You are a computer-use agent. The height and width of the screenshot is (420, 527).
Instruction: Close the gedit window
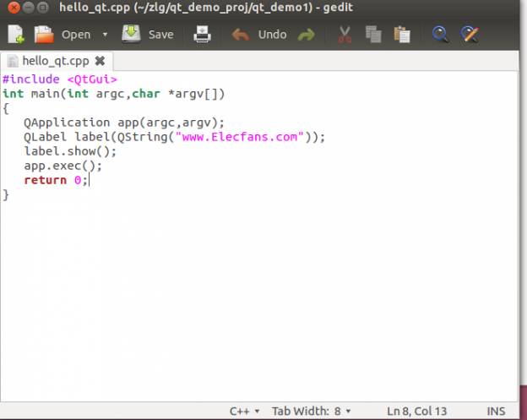pyautogui.click(x=14, y=7)
